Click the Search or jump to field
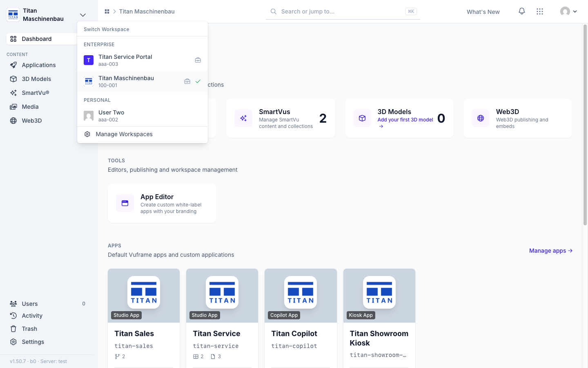 click(x=343, y=11)
